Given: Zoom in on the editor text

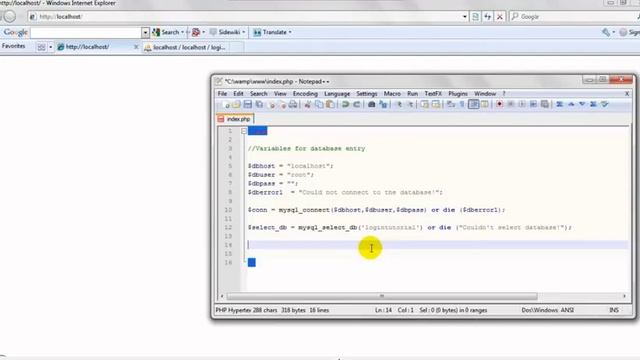Looking at the screenshot, I should point(399,104).
